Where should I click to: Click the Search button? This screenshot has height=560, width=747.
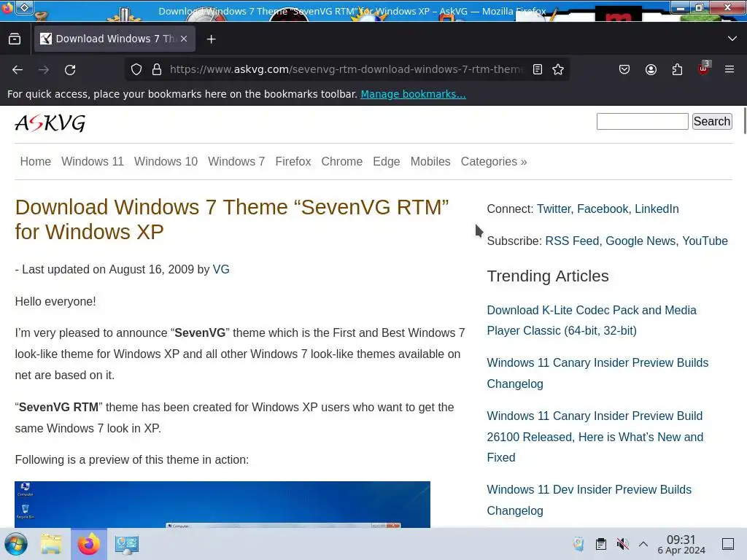pyautogui.click(x=712, y=122)
